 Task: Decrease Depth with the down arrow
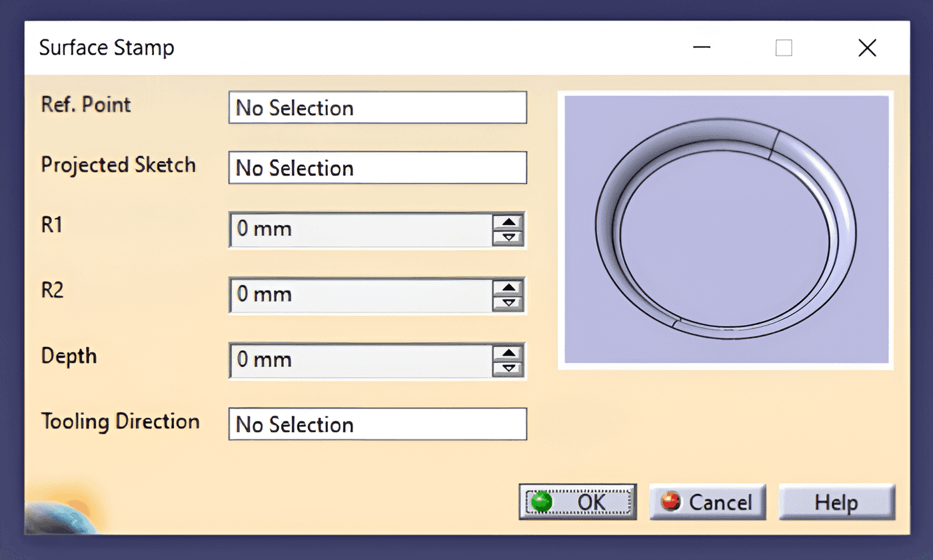coord(508,368)
